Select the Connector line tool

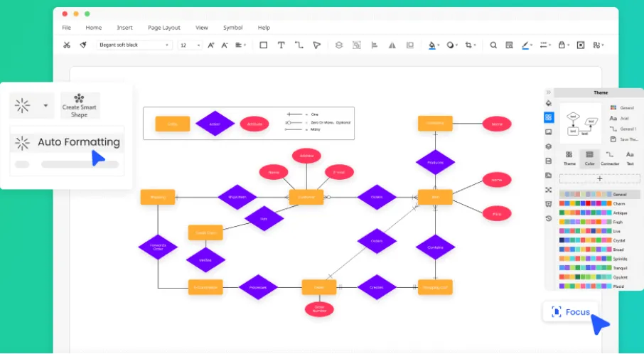pyautogui.click(x=299, y=45)
